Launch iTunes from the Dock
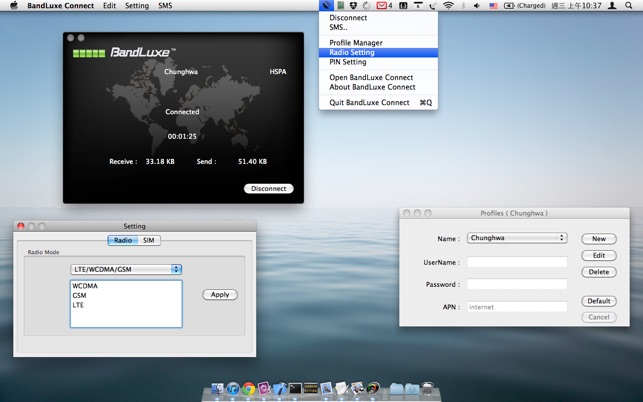The height and width of the screenshot is (402, 643). (x=233, y=388)
